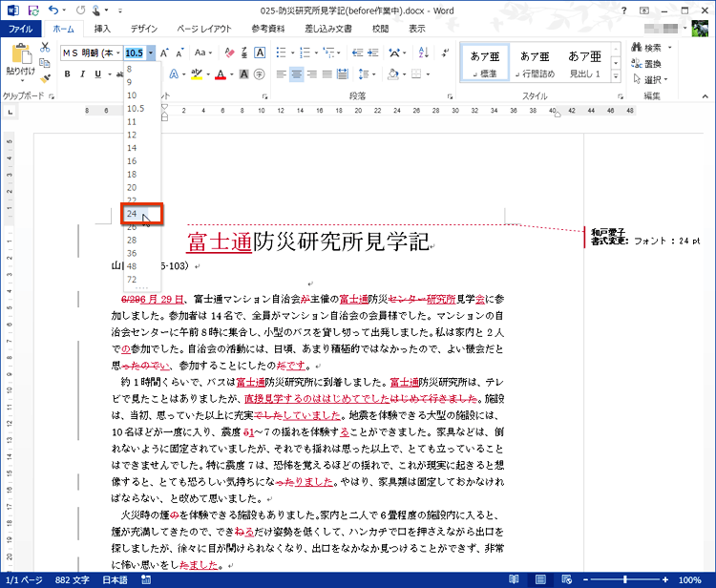This screenshot has height=588, width=716.
Task: Open Change Case Aa dropdown
Action: (203, 52)
